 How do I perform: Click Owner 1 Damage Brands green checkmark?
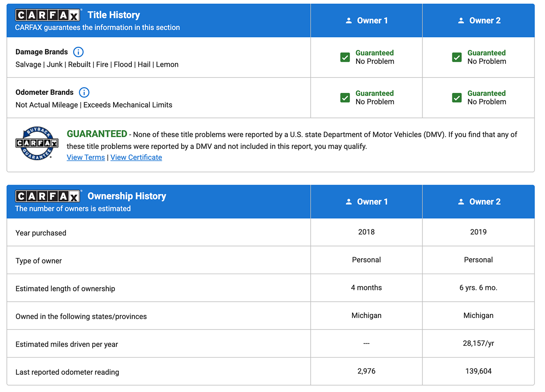click(x=345, y=57)
